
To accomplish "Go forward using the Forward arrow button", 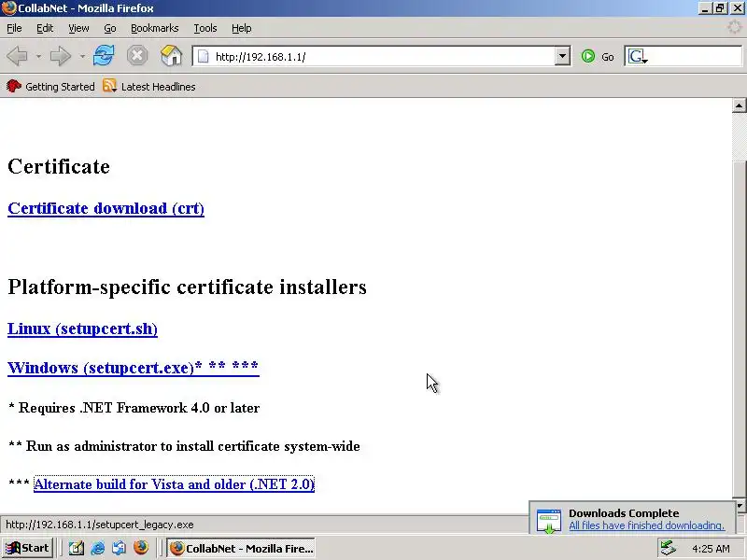I will (61, 56).
